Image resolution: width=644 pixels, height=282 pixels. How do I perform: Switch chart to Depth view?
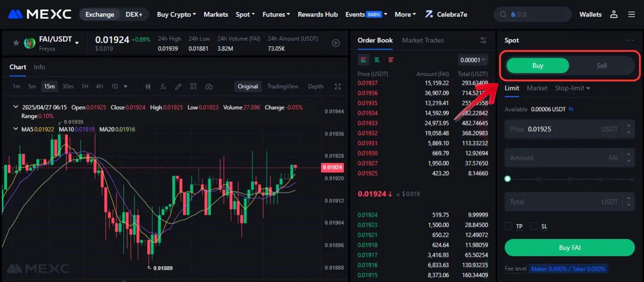pyautogui.click(x=316, y=86)
